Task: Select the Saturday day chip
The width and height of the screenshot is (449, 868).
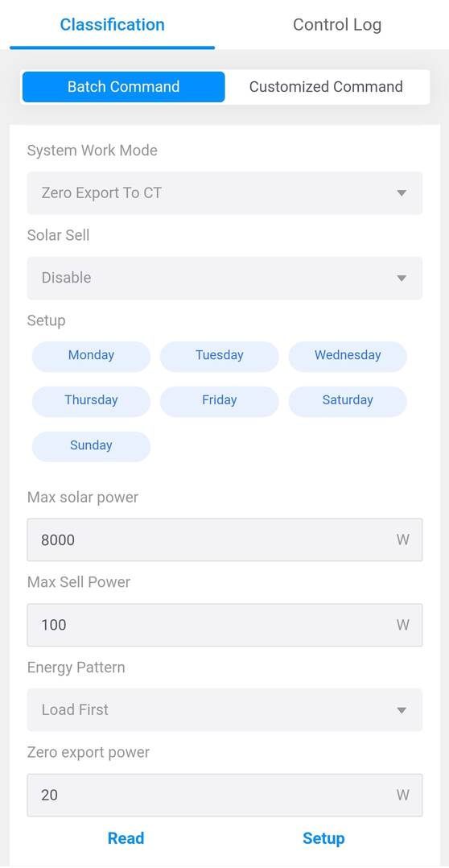Action: pos(348,401)
